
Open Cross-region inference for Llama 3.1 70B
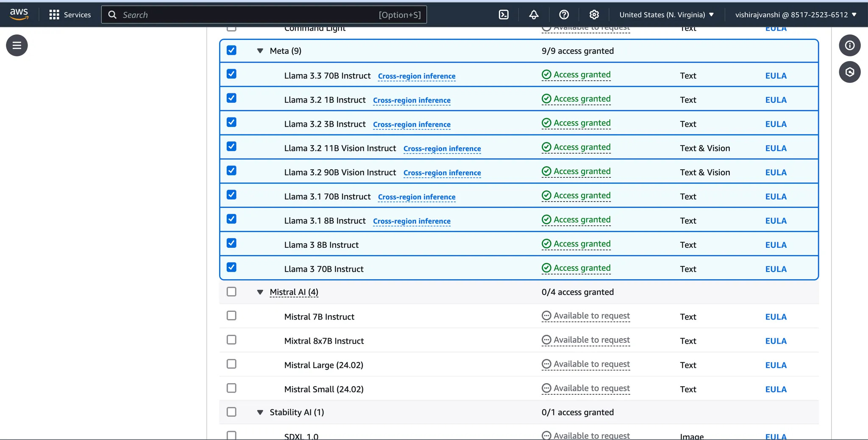coord(417,197)
